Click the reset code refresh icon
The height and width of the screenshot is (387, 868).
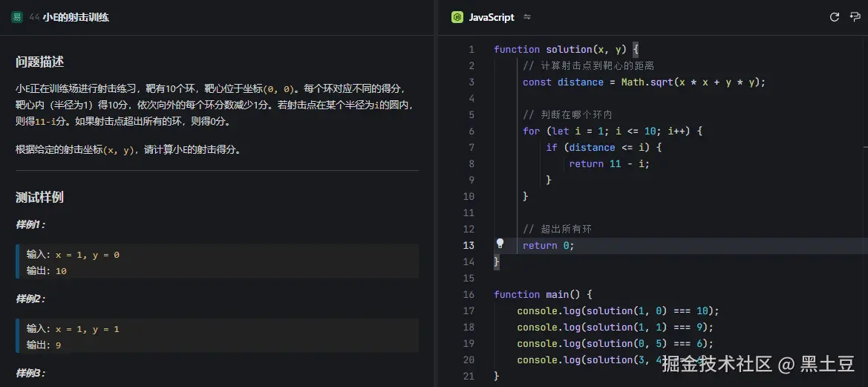coord(834,17)
